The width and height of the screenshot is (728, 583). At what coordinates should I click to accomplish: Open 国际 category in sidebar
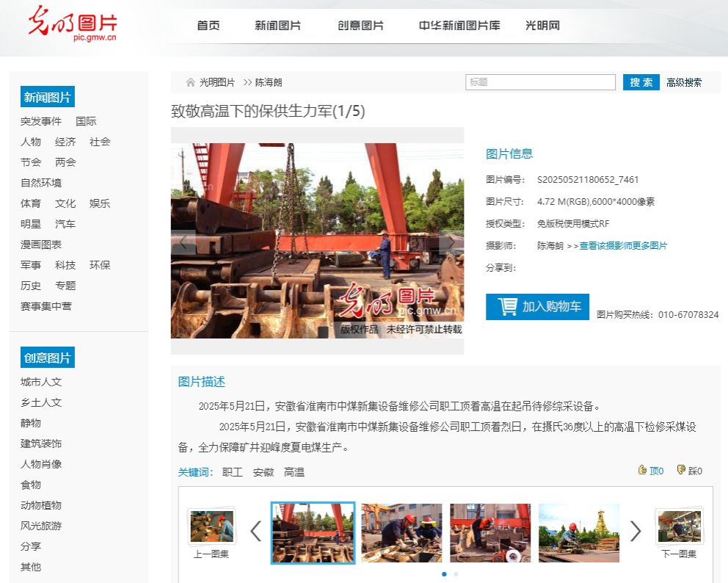pos(86,121)
